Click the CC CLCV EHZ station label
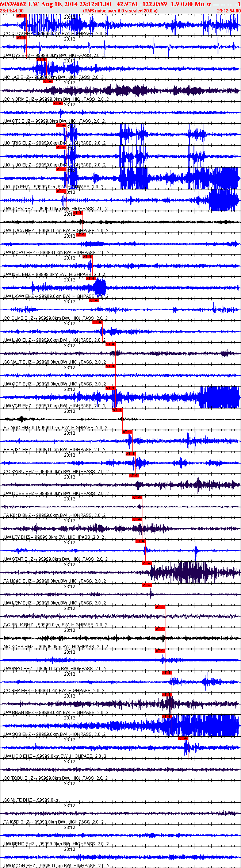Screen dimensions: 241x868 click(19, 34)
